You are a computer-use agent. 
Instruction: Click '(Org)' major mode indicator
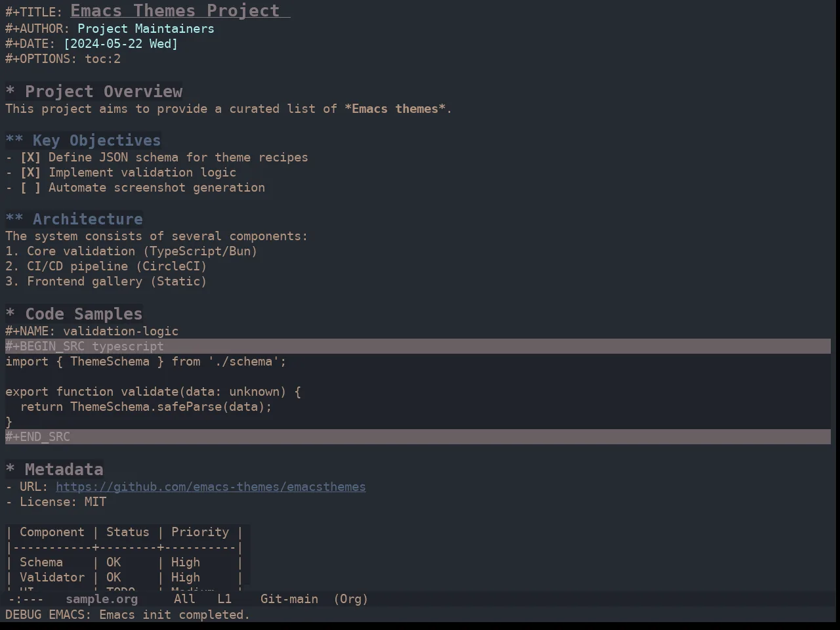click(x=350, y=599)
